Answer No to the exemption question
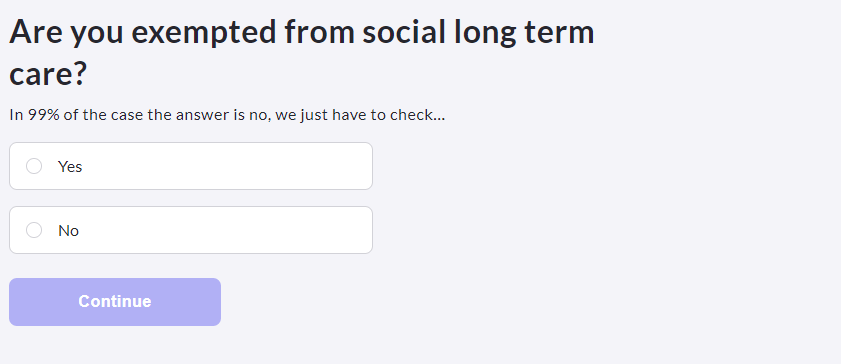The image size is (841, 364). pyautogui.click(x=191, y=230)
